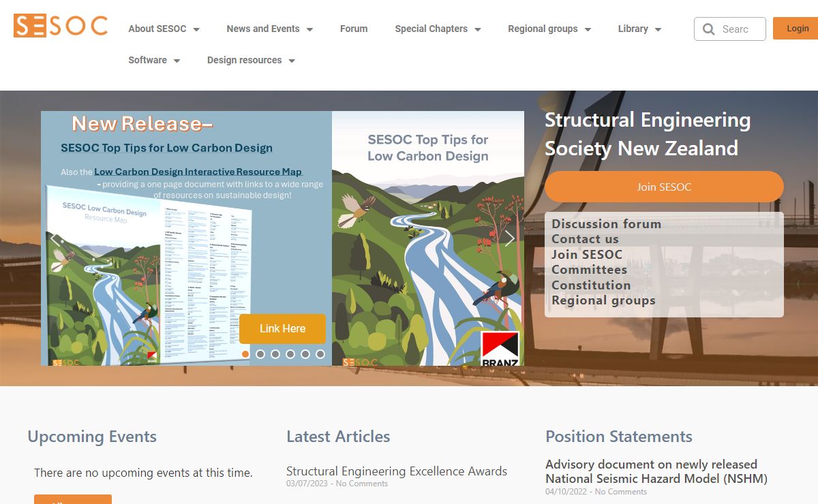Go to the previous carousel slide arrow
This screenshot has height=504, width=818.
[55, 238]
